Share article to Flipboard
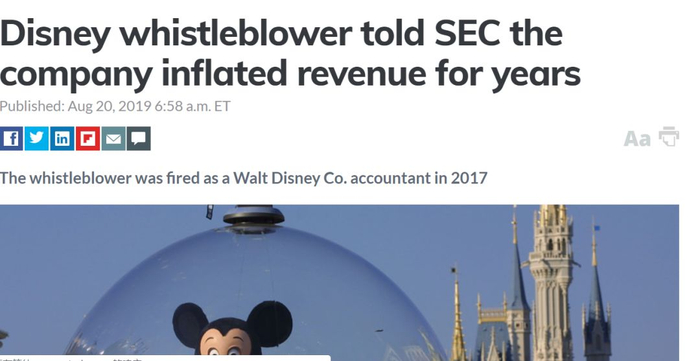The image size is (700, 361). click(88, 139)
